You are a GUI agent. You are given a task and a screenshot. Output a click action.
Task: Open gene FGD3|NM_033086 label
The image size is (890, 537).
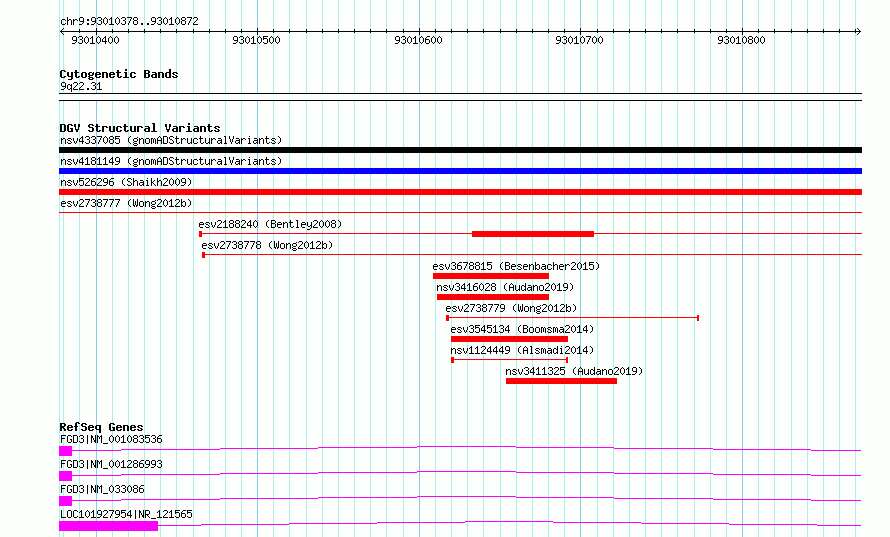coord(102,489)
